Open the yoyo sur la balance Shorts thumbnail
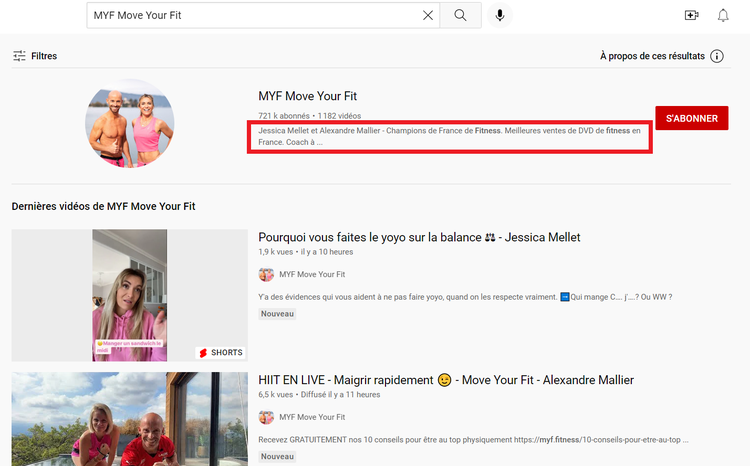The height and width of the screenshot is (466, 750). [130, 295]
